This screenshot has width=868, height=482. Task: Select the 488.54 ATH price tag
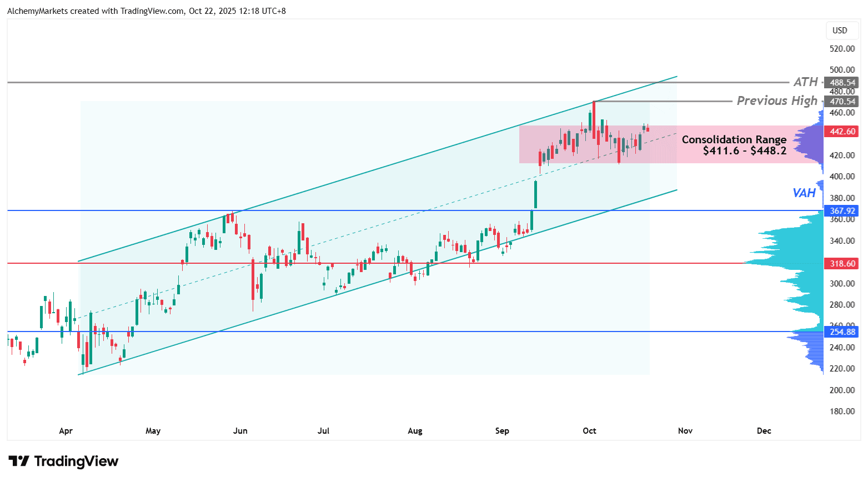pyautogui.click(x=842, y=83)
